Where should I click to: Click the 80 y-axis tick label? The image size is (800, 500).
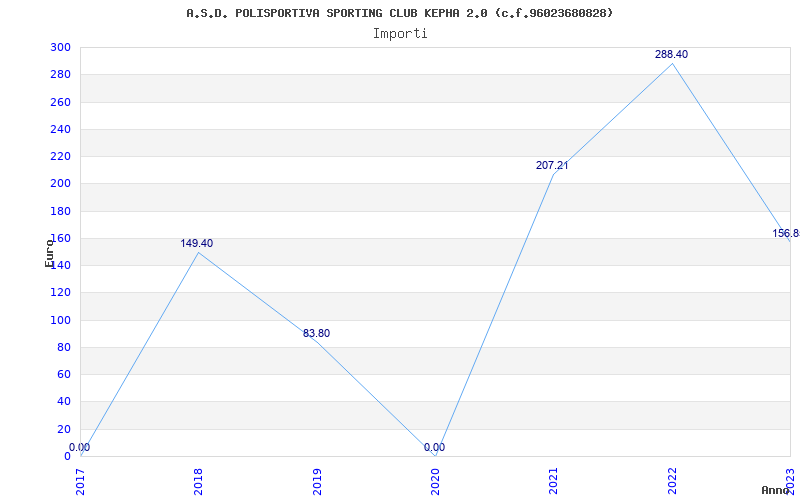[63, 347]
